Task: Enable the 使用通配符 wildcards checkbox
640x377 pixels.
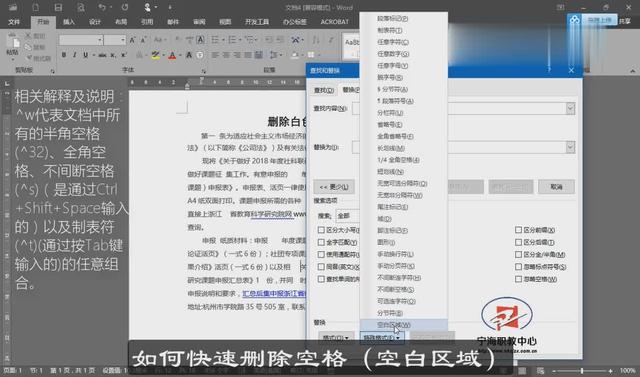Action: (x=321, y=255)
